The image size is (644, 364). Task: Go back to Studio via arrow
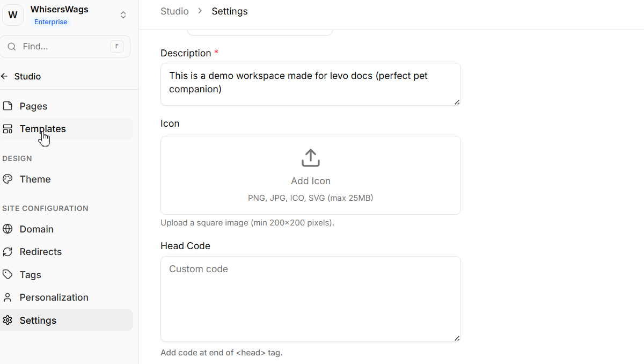tap(5, 76)
